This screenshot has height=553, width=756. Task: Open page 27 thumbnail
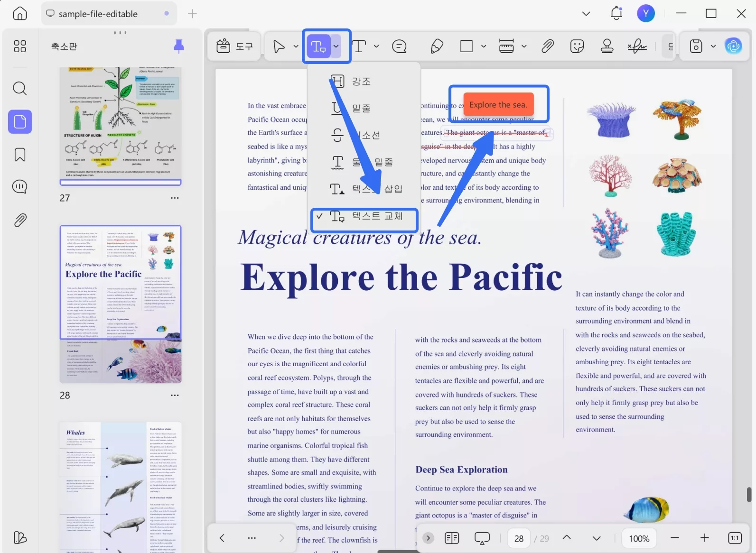point(121,126)
